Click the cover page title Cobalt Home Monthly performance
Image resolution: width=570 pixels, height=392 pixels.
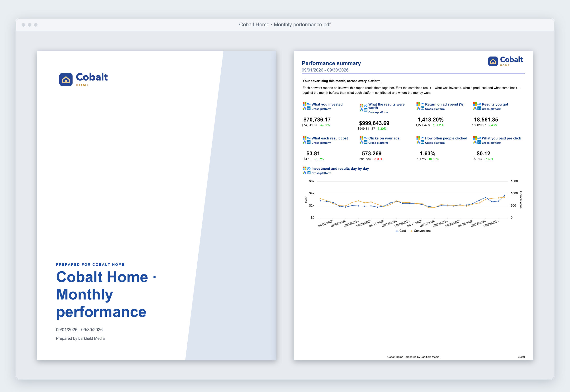pyautogui.click(x=106, y=294)
